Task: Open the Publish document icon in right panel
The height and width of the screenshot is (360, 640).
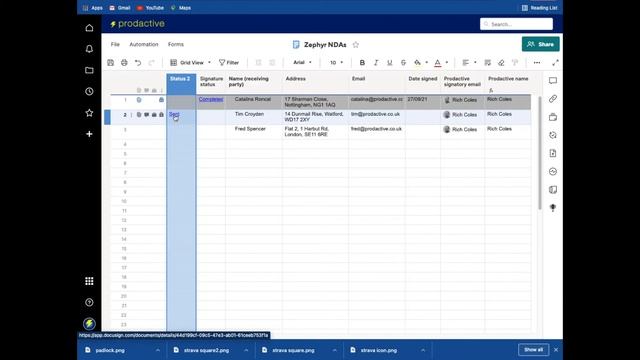Action: (553, 153)
